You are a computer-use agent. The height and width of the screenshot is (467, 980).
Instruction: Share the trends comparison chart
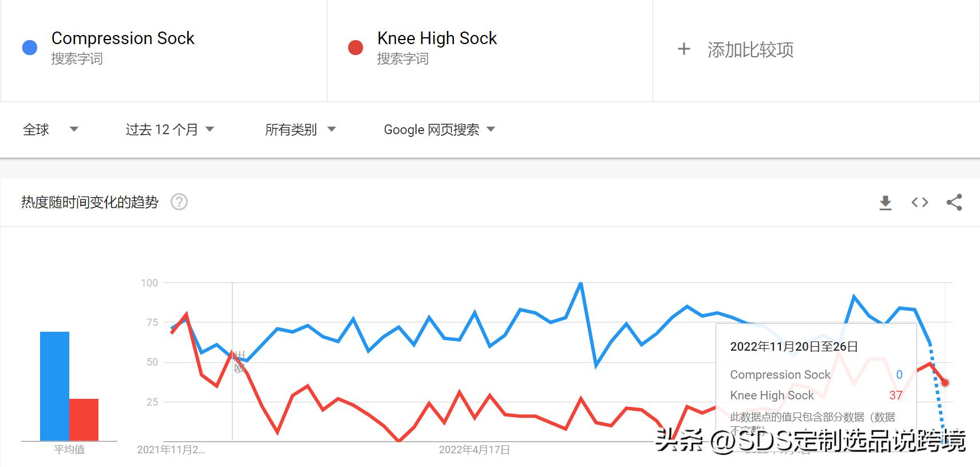coord(954,202)
